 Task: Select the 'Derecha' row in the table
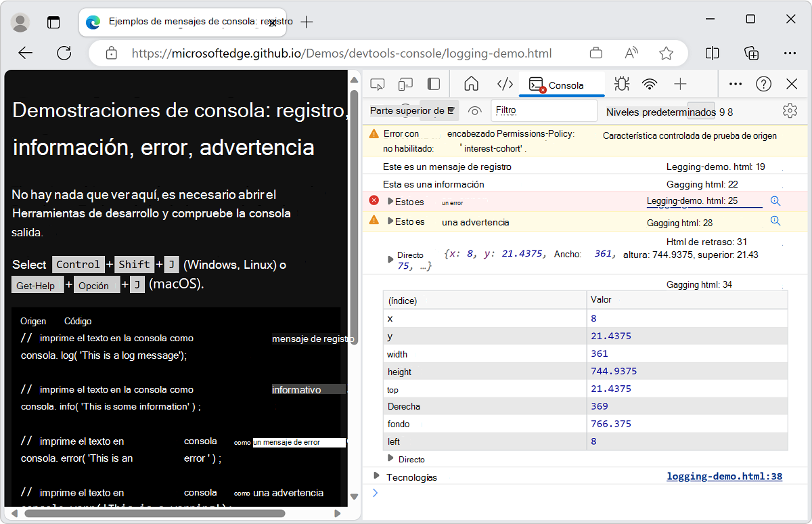(x=585, y=406)
